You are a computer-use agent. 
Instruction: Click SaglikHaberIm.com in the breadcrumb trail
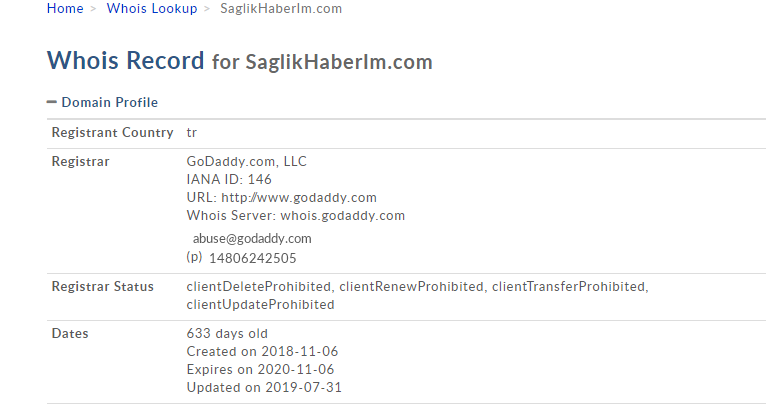point(281,8)
